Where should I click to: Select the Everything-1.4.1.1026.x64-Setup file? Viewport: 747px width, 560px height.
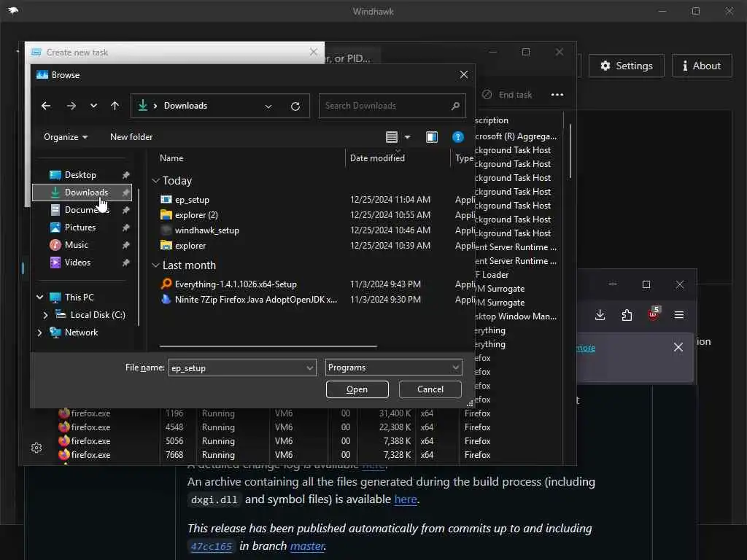236,284
